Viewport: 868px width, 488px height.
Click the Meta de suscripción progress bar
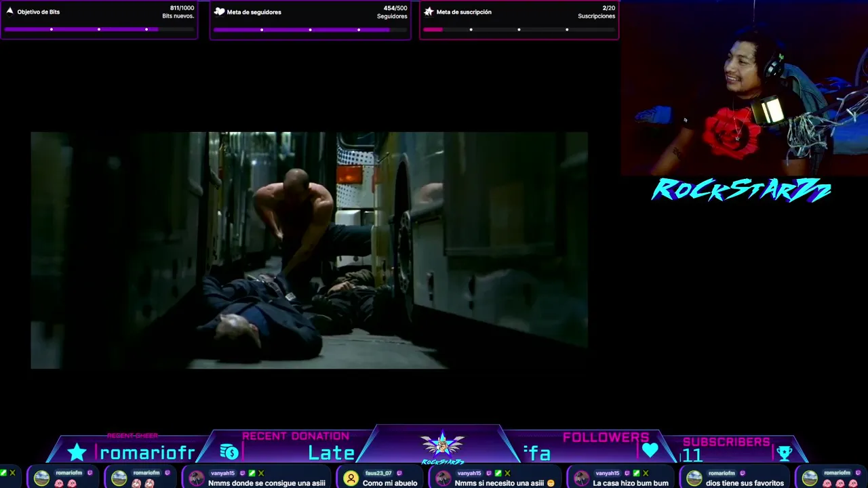519,30
